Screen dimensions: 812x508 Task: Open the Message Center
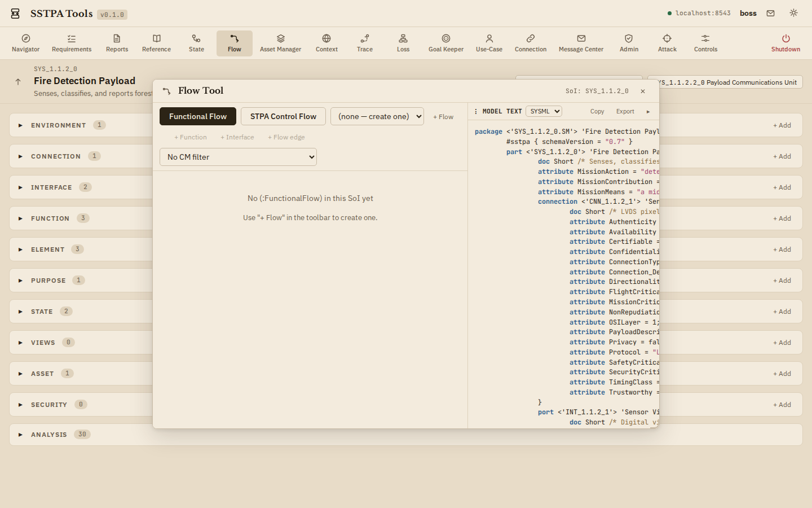[581, 43]
